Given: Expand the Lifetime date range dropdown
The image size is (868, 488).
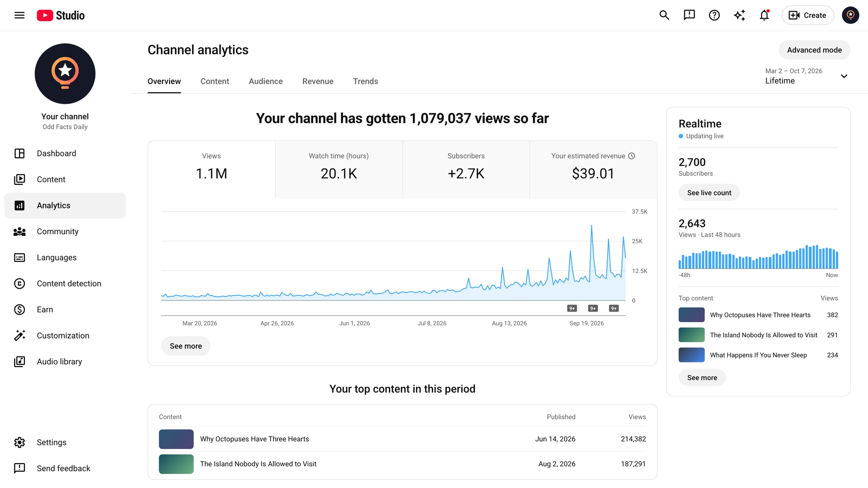Looking at the screenshot, I should [x=806, y=76].
